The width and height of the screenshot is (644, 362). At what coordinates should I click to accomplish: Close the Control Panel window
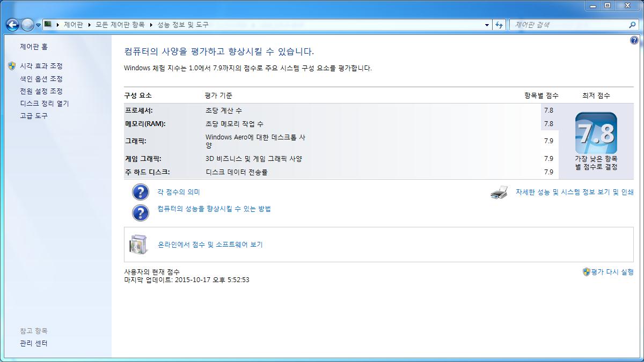pos(628,5)
